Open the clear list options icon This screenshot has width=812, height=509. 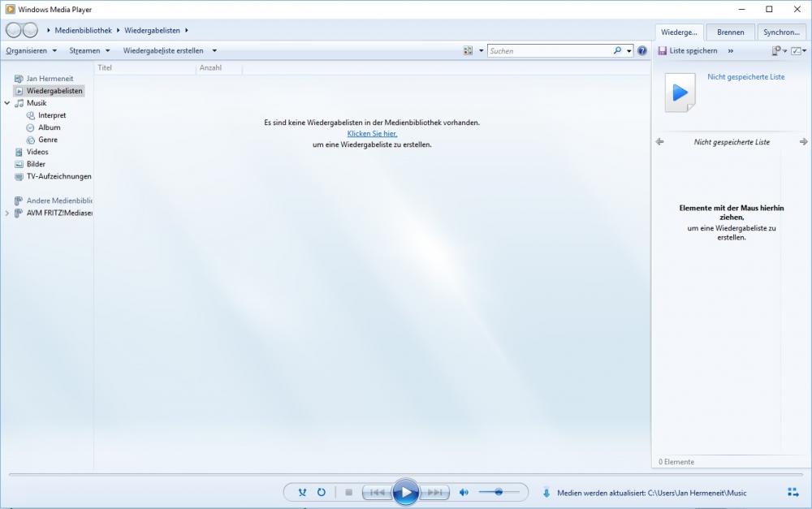[777, 51]
